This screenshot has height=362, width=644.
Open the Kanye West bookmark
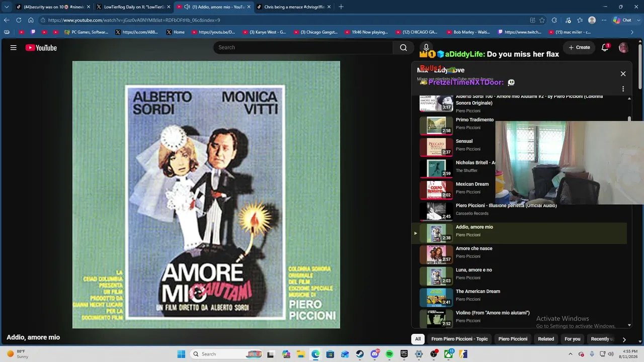pyautogui.click(x=264, y=32)
